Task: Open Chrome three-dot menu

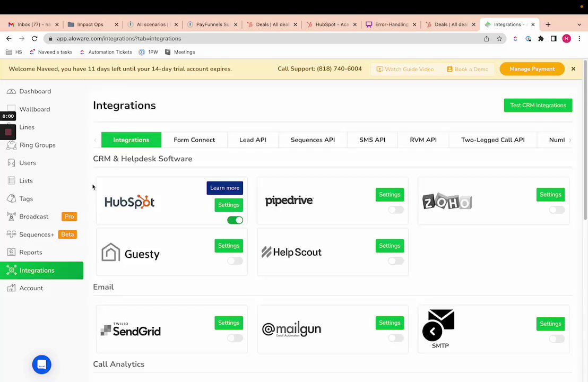Action: [x=580, y=39]
